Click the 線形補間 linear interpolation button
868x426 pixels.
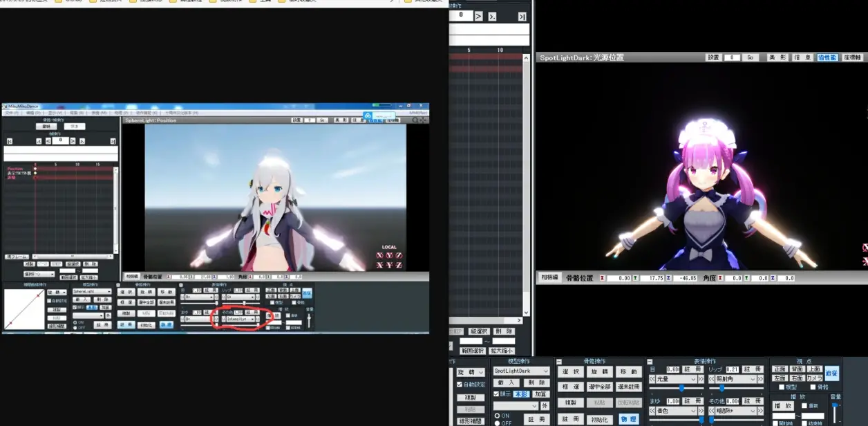tap(471, 421)
